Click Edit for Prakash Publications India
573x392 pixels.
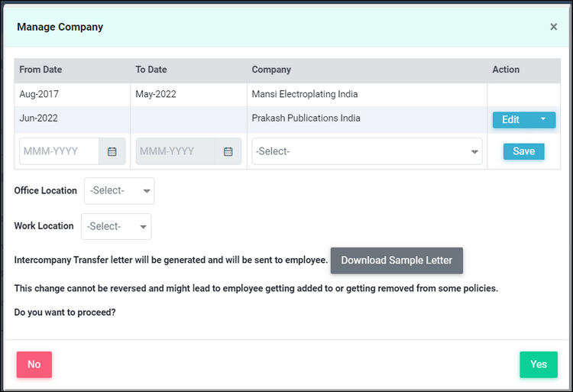coord(512,119)
